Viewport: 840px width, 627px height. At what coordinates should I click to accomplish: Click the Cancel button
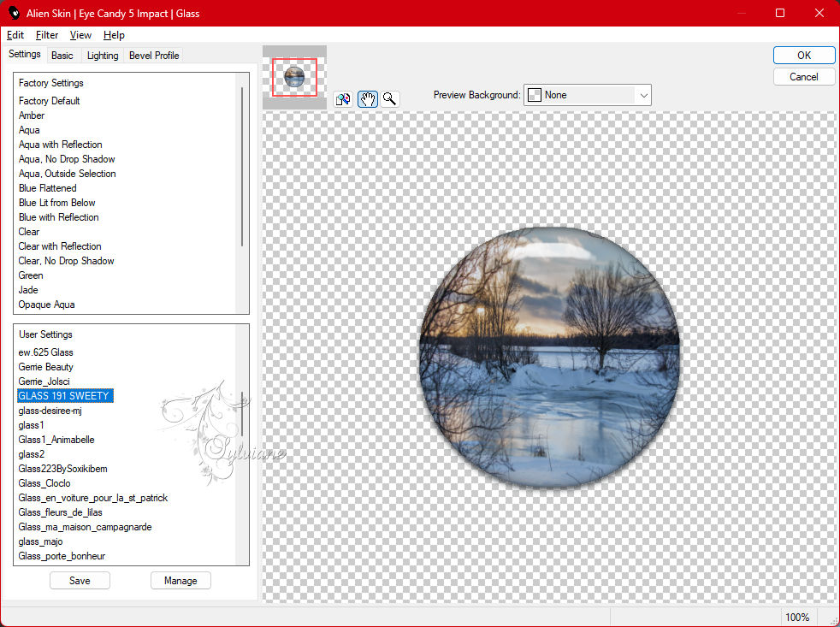pyautogui.click(x=803, y=77)
